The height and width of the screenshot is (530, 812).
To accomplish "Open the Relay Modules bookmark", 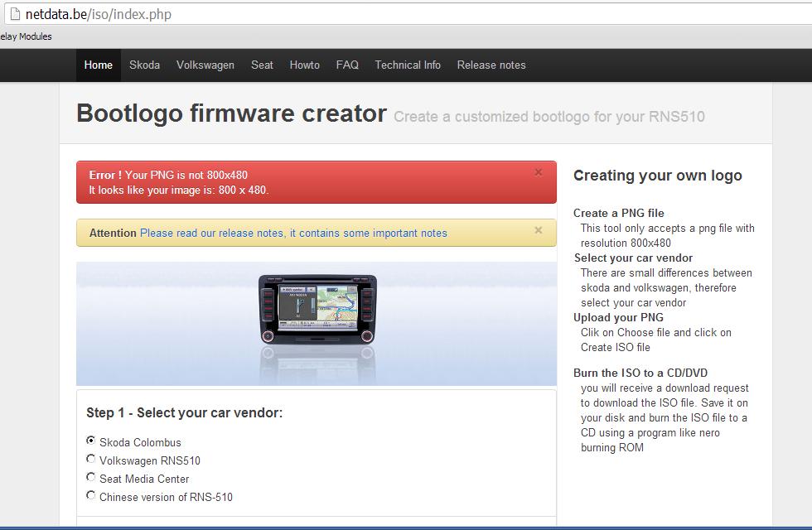I will click(x=26, y=36).
